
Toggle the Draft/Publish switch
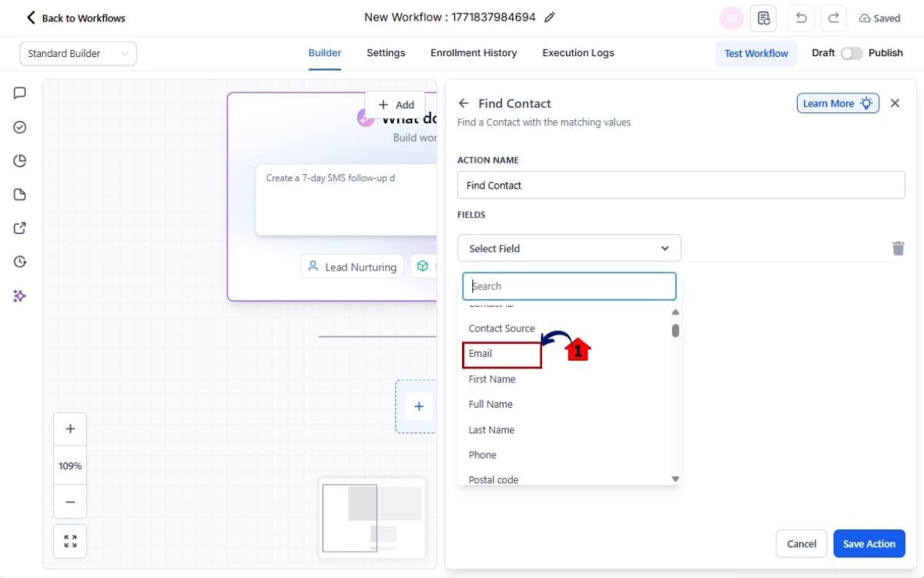click(x=851, y=53)
